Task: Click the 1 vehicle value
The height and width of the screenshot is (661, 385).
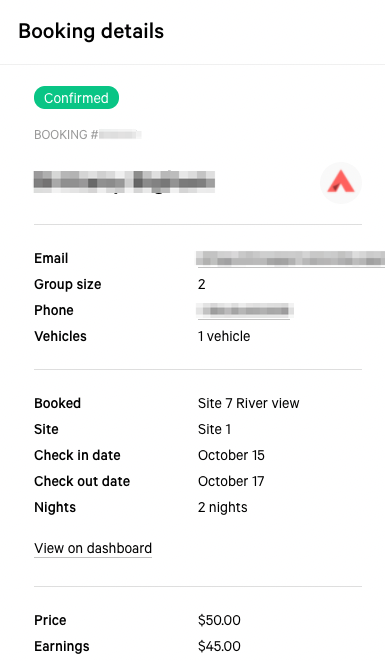Action: click(224, 336)
